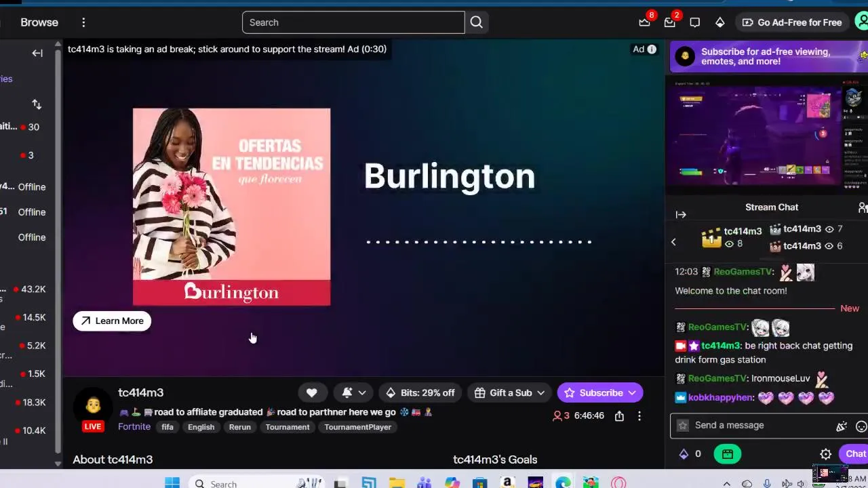Click sidebar channel with 43.2K viewers
This screenshot has height=488, width=868.
(x=27, y=289)
